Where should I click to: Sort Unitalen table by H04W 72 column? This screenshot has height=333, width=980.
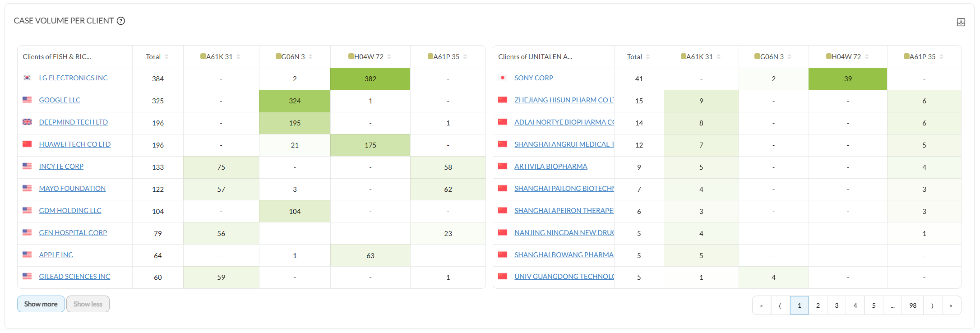pyautogui.click(x=867, y=57)
